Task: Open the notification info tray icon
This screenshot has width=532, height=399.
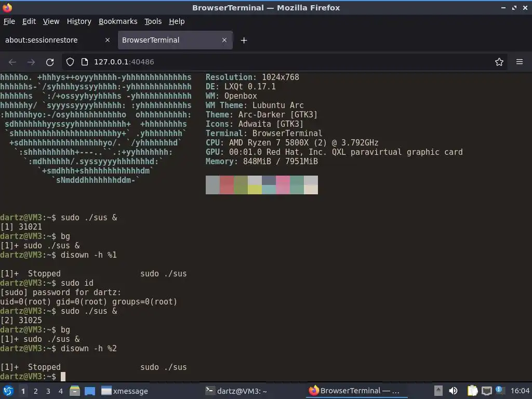Action: tap(499, 390)
